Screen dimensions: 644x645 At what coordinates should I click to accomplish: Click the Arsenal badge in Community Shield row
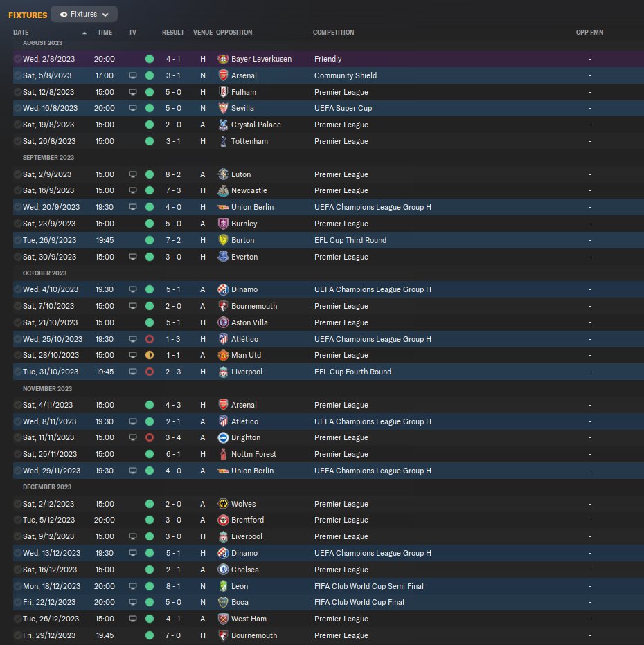[x=223, y=75]
